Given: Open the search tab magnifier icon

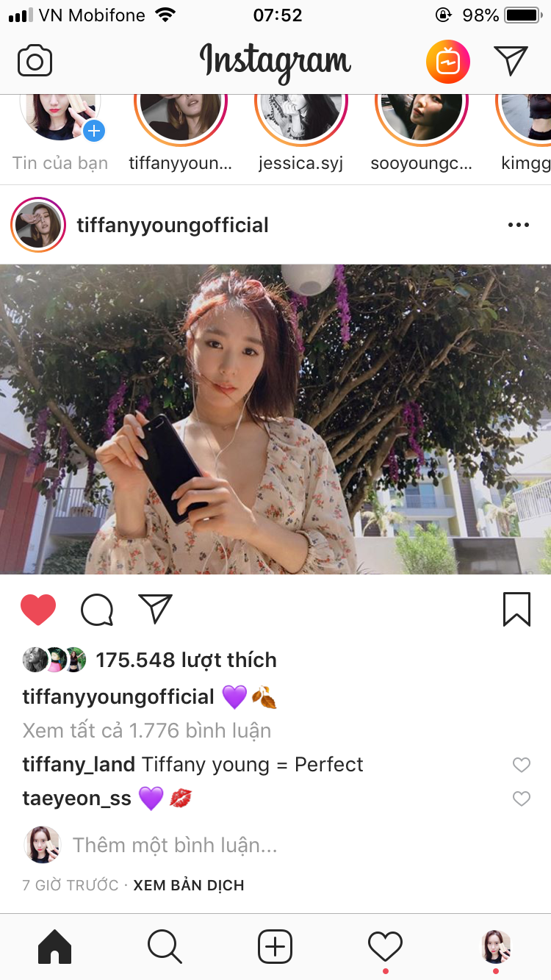Looking at the screenshot, I should [x=165, y=946].
